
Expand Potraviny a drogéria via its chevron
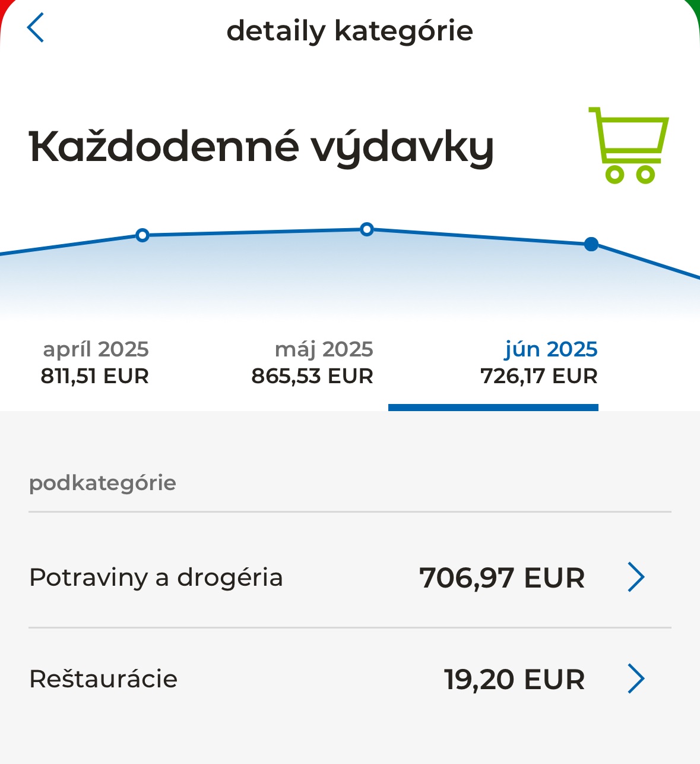636,577
